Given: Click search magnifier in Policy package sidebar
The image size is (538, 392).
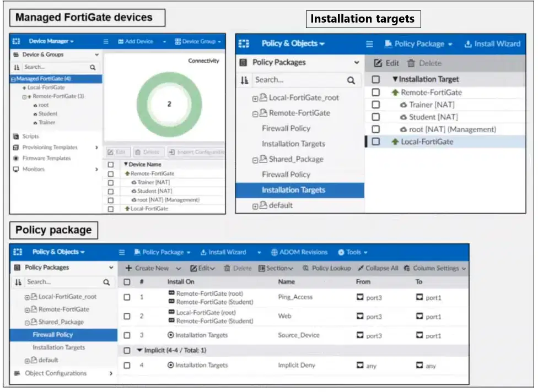Looking at the screenshot, I should point(107,282).
